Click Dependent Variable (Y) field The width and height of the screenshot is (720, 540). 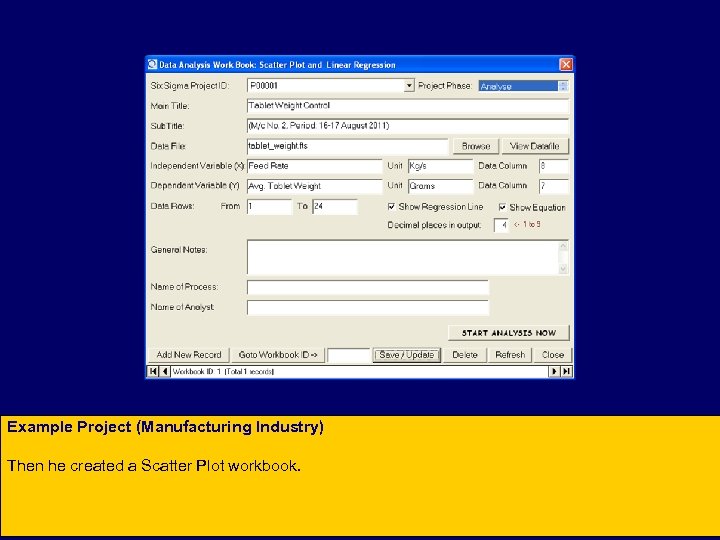pyautogui.click(x=314, y=186)
